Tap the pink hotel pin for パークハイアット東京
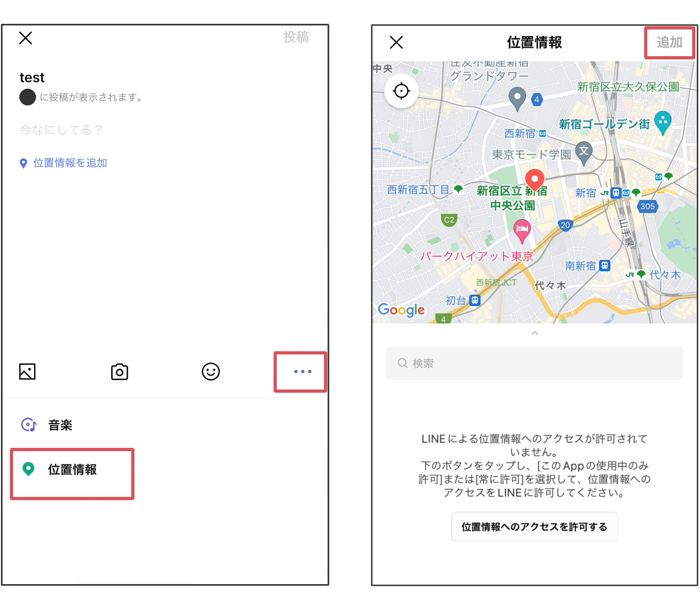The width and height of the screenshot is (700, 607). 522,231
